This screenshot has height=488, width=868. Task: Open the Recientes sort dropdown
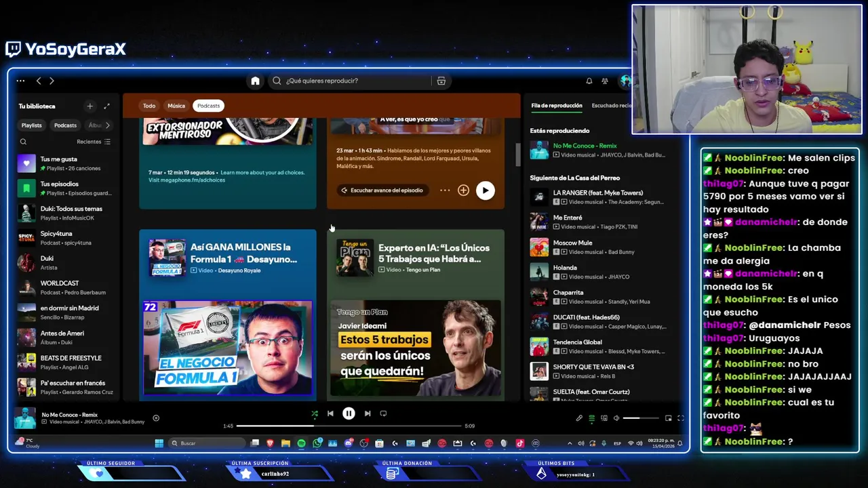click(x=94, y=142)
